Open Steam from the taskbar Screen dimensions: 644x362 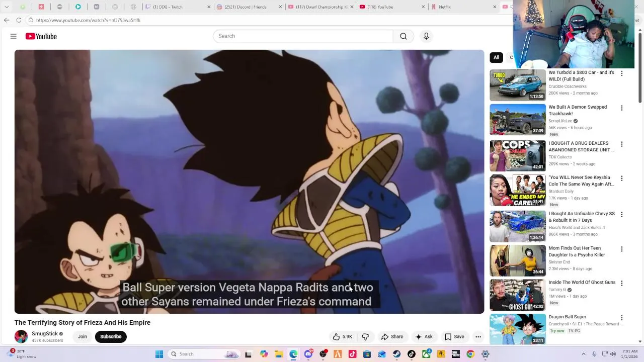(x=397, y=354)
